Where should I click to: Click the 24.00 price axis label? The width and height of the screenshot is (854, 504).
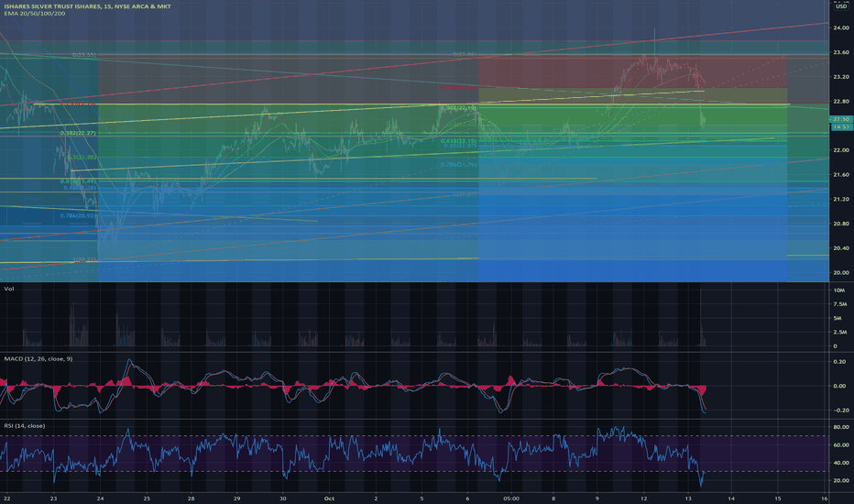pos(841,27)
